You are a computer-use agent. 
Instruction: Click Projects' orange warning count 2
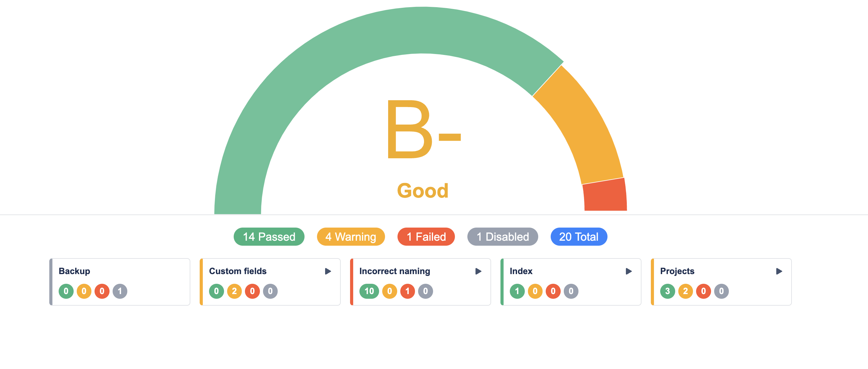(x=685, y=291)
